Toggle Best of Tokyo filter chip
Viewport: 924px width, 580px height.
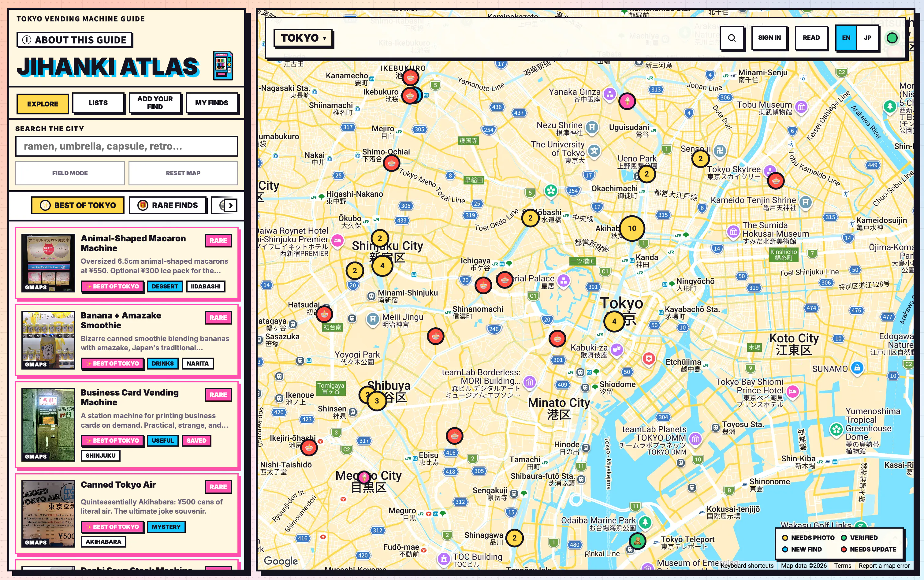click(78, 205)
